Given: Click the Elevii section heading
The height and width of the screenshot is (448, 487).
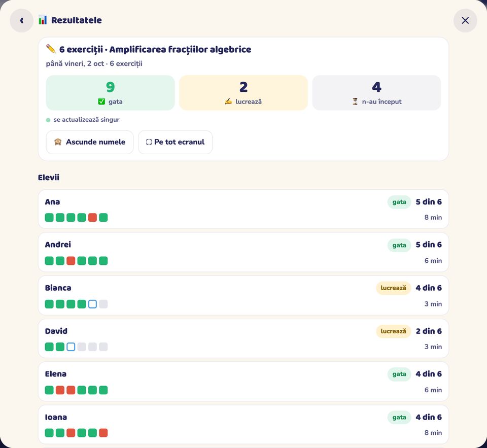Looking at the screenshot, I should coord(49,178).
